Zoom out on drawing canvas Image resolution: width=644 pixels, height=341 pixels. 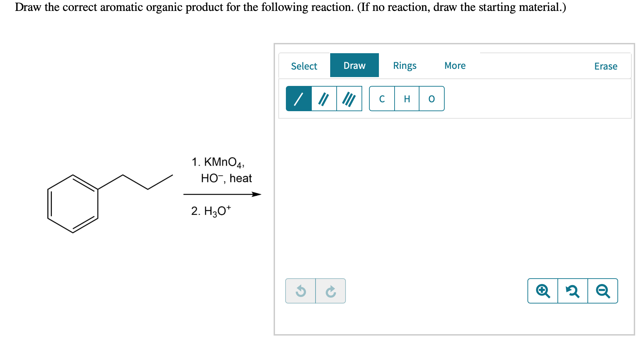603,291
